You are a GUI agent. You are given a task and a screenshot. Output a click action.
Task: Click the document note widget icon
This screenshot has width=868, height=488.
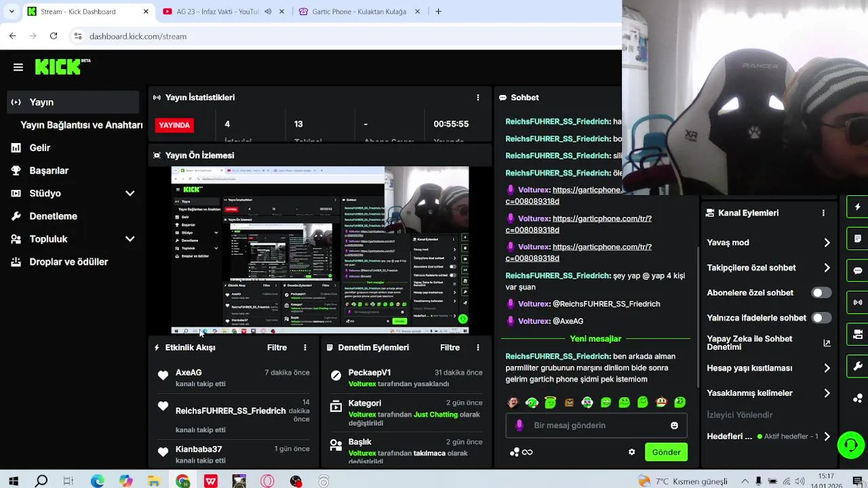858,239
